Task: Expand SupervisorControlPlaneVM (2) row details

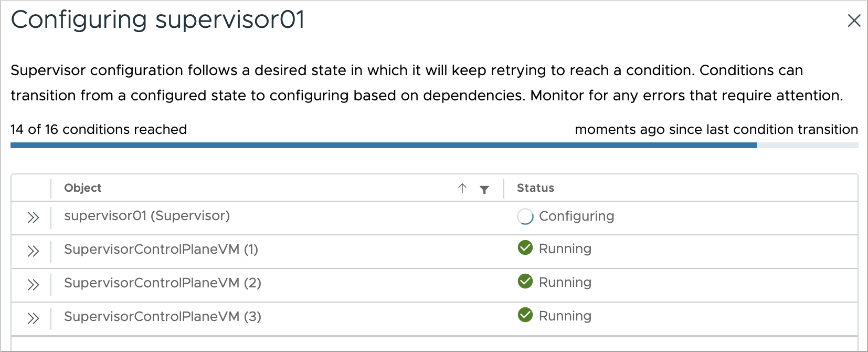Action: pos(33,285)
